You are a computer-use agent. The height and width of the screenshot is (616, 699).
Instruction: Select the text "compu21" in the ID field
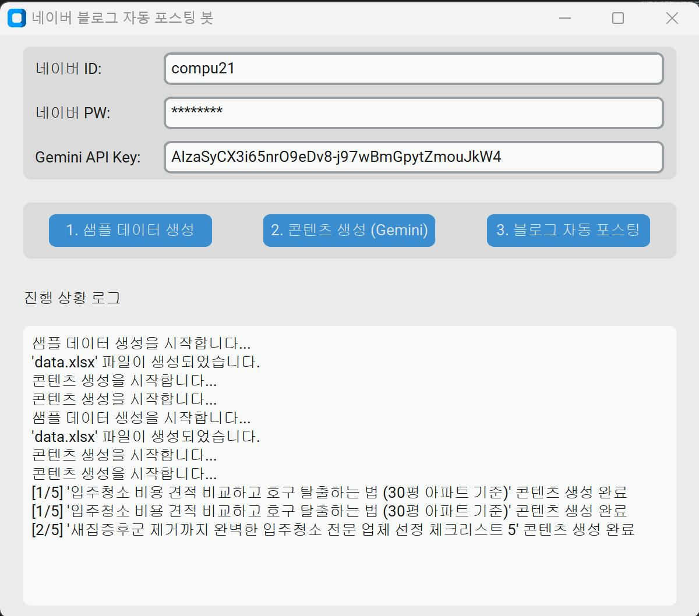pos(198,68)
